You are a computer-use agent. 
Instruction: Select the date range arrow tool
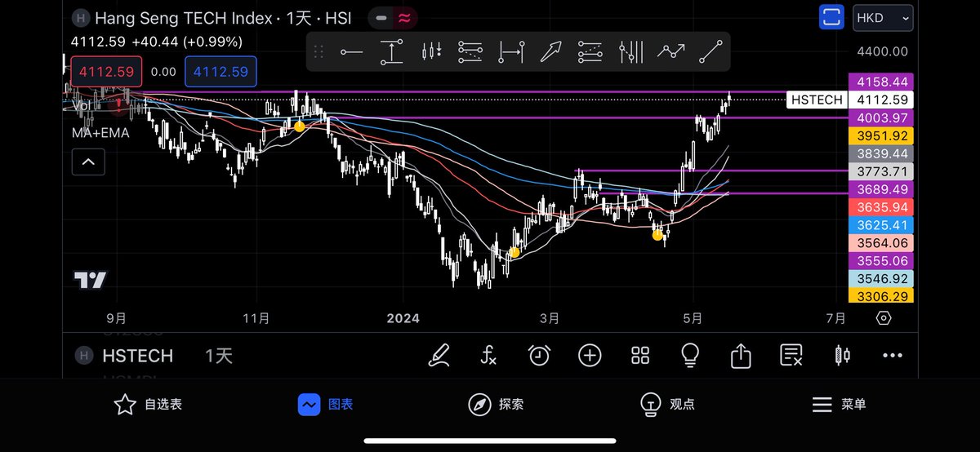[x=511, y=51]
